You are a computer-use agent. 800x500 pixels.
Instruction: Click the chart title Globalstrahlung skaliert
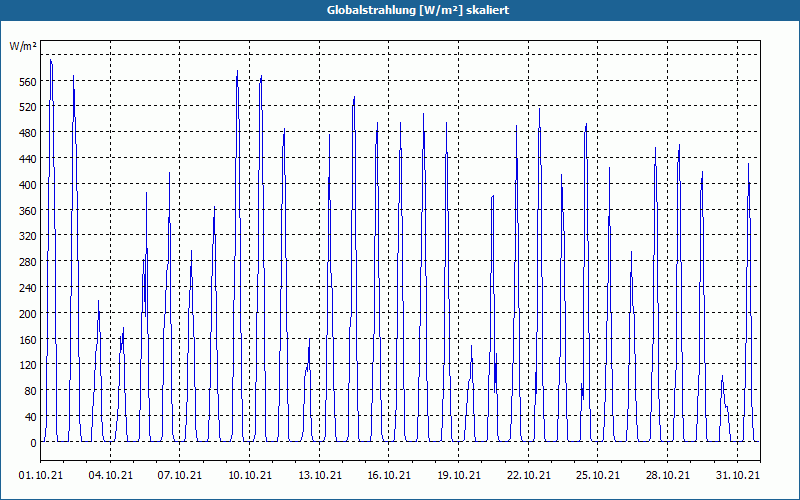[418, 10]
